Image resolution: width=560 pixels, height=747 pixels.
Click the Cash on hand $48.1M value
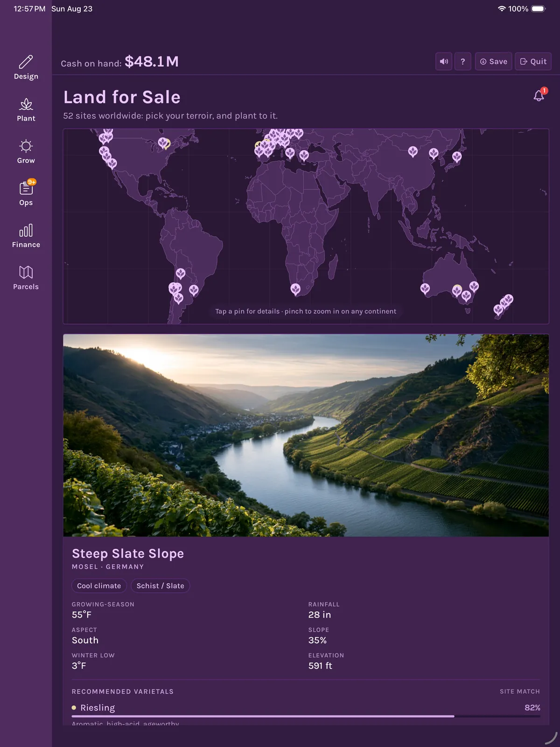pos(152,62)
